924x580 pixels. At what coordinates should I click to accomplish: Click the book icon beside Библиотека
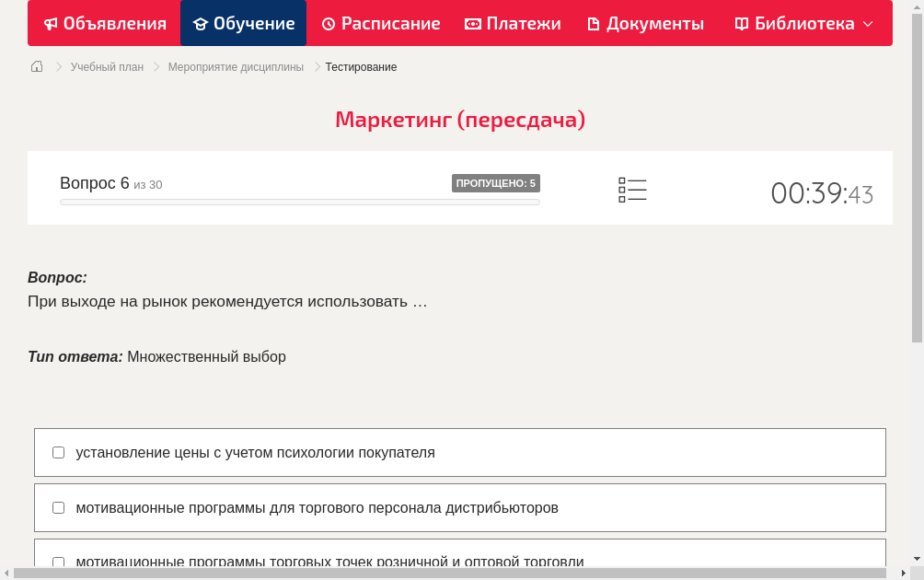point(742,23)
